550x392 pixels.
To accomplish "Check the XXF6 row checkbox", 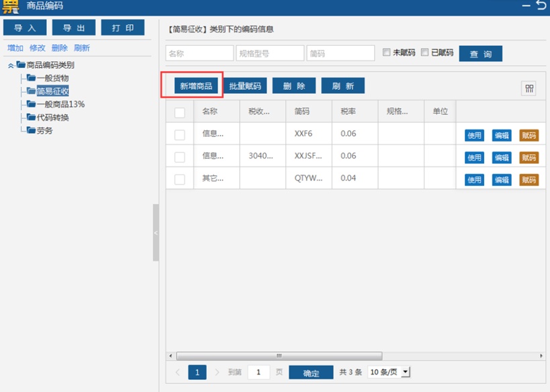I will pos(179,135).
